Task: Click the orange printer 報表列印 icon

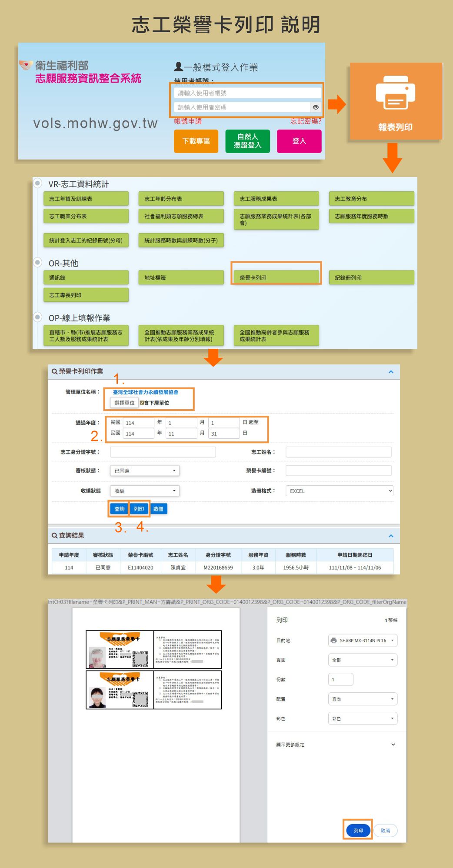Action: click(395, 93)
